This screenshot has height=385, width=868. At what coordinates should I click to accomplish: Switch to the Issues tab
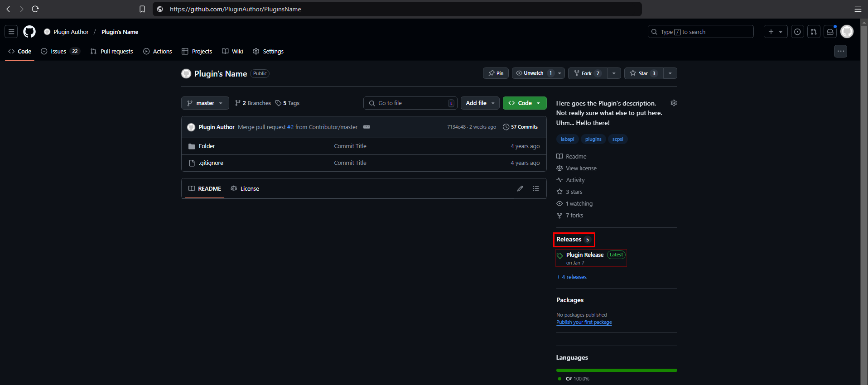[x=59, y=52]
